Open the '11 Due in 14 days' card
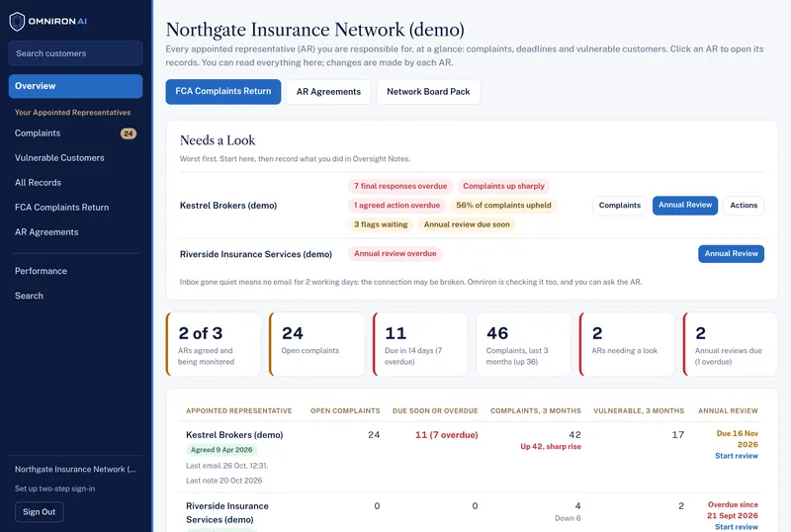This screenshot has width=791, height=532. [420, 344]
